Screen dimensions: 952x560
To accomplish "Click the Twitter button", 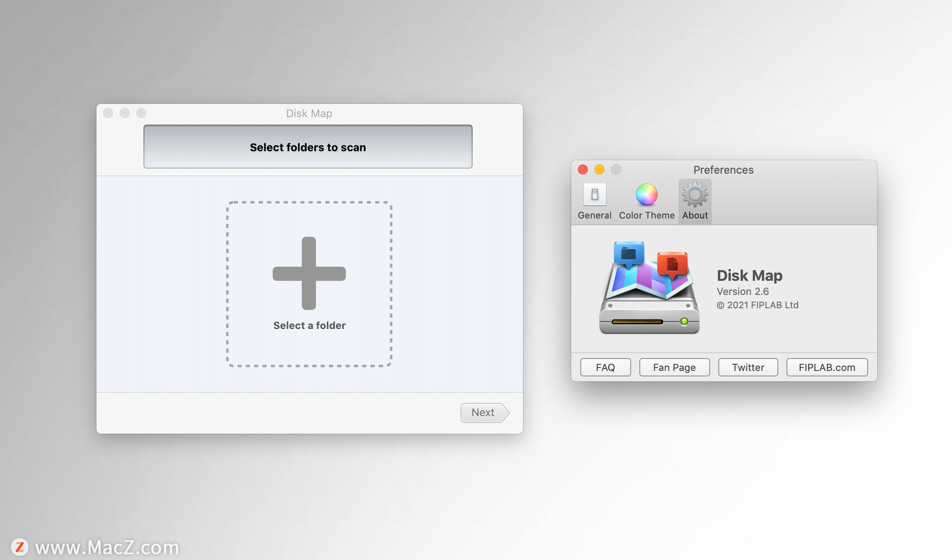I will click(748, 367).
